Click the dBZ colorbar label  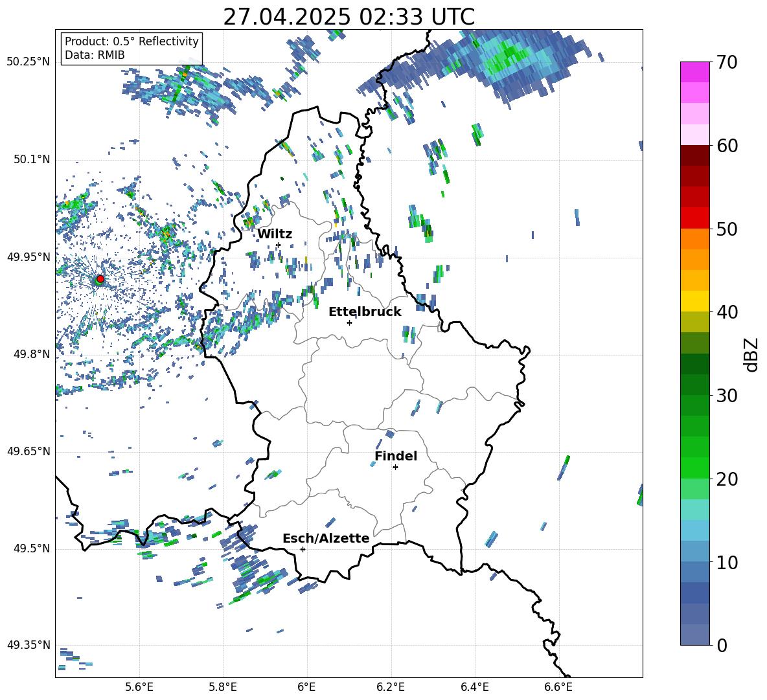coord(751,354)
